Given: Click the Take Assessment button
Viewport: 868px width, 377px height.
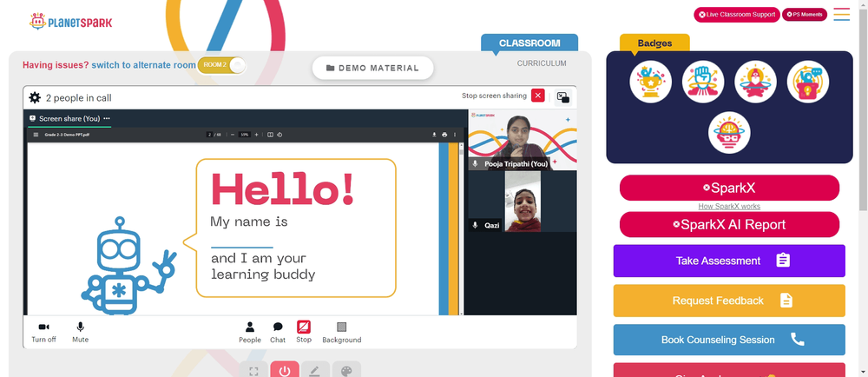Looking at the screenshot, I should (729, 261).
